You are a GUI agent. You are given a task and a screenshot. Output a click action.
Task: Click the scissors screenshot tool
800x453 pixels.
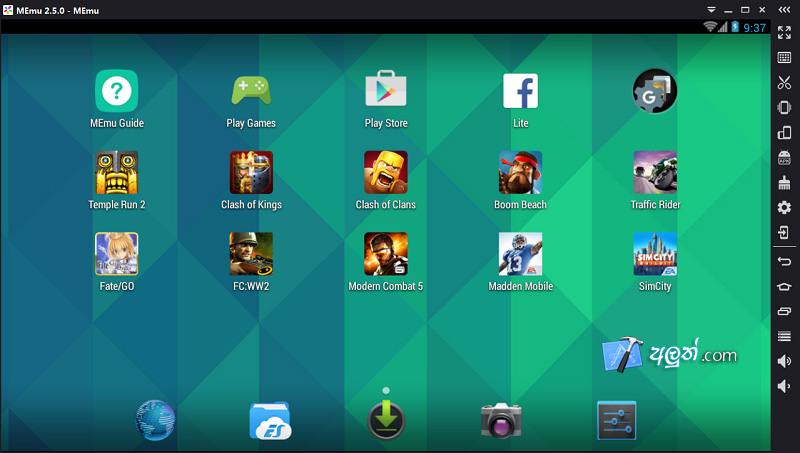pos(784,82)
